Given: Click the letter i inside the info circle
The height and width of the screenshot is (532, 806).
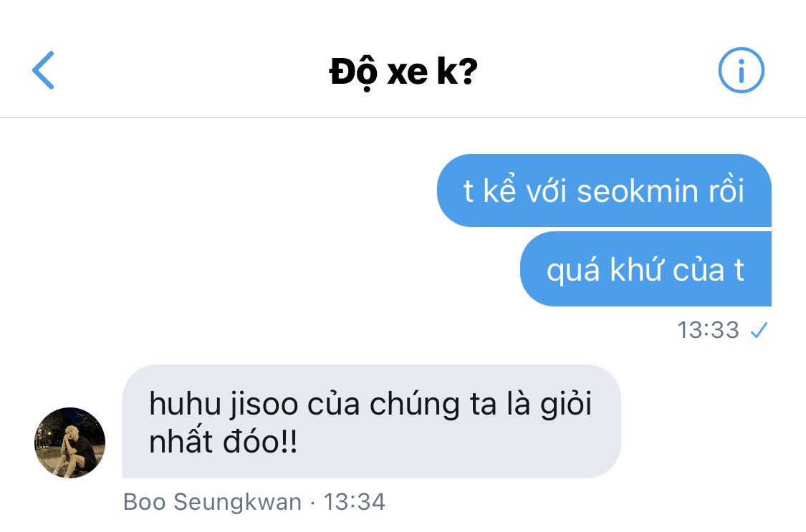Looking at the screenshot, I should point(741,71).
